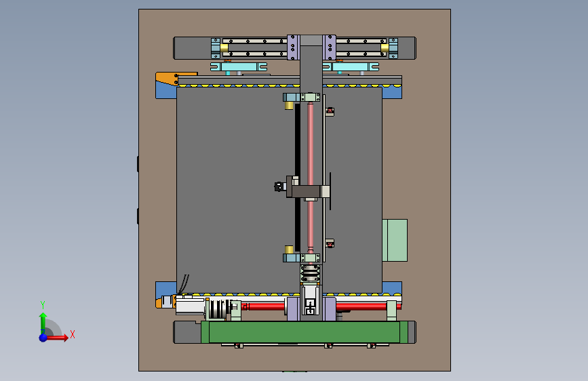Select the upper gold bumper stop
588x381 pixels.
tap(289, 106)
